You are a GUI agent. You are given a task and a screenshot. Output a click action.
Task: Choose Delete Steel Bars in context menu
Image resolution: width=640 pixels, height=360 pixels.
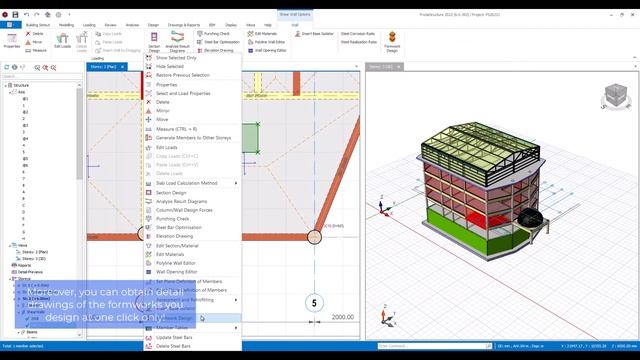(x=192, y=346)
